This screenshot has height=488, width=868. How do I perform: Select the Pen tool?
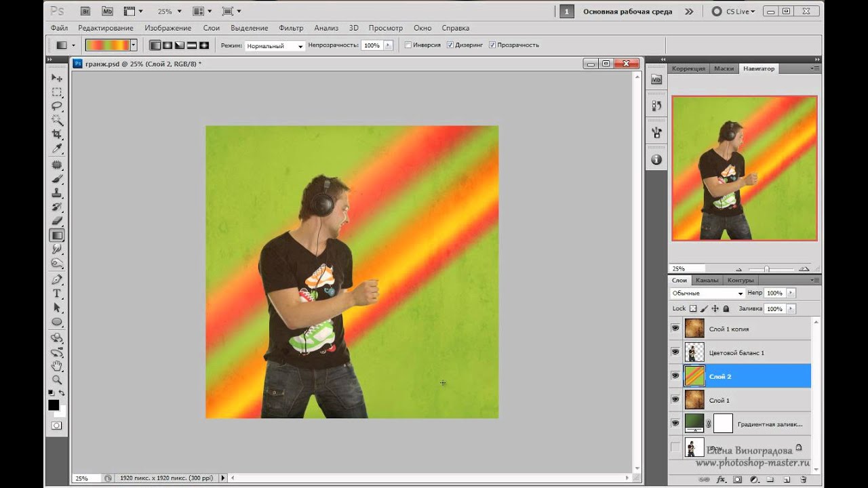click(57, 280)
